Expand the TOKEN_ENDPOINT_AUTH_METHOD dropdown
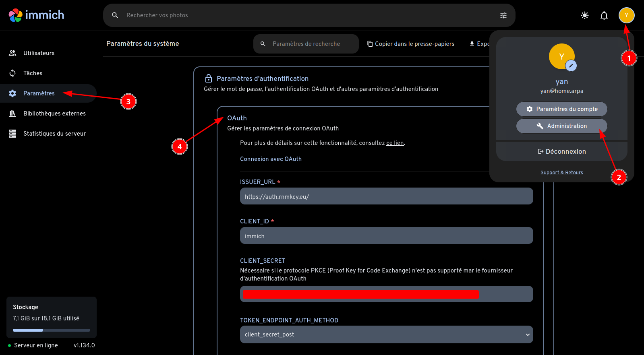 pyautogui.click(x=386, y=334)
